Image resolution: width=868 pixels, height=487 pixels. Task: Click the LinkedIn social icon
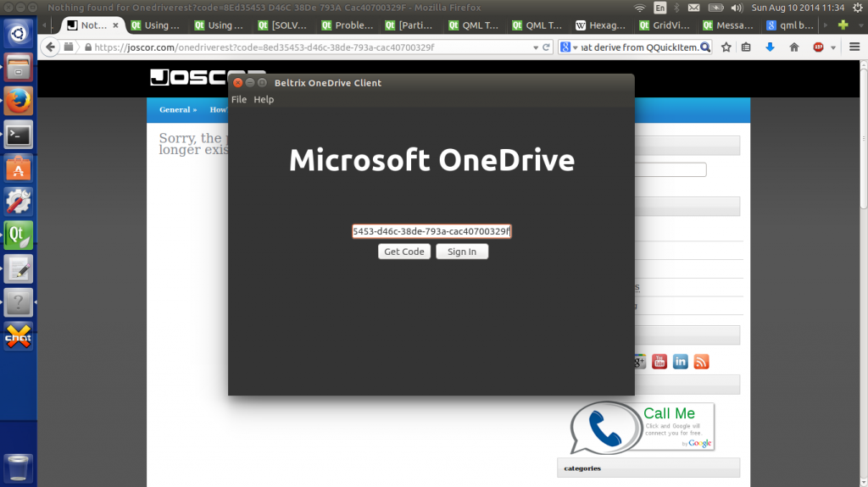tap(680, 362)
